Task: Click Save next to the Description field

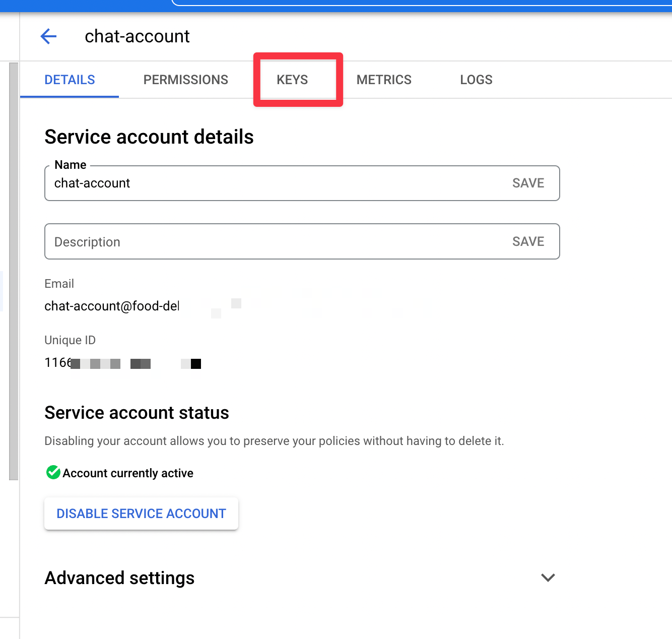Action: pos(528,241)
